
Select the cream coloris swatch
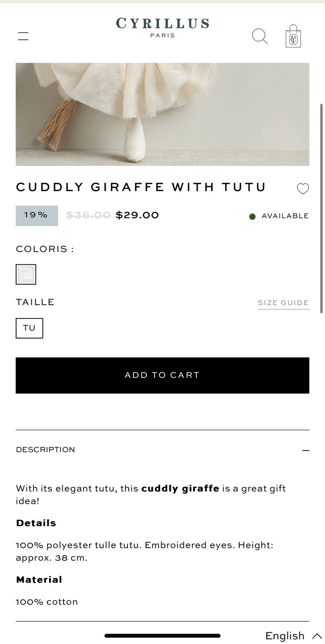(26, 275)
